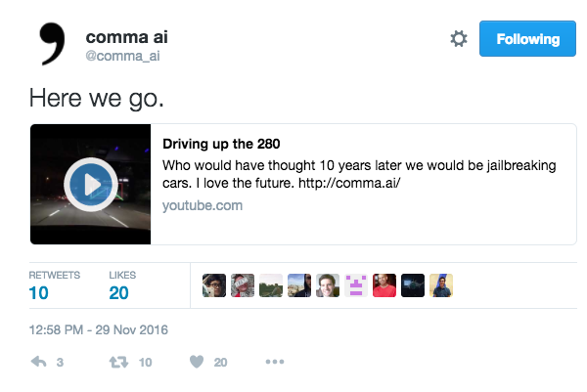Screen dimensions: 587x392
Task: Play the Driving up the 280 video
Action: click(x=90, y=184)
